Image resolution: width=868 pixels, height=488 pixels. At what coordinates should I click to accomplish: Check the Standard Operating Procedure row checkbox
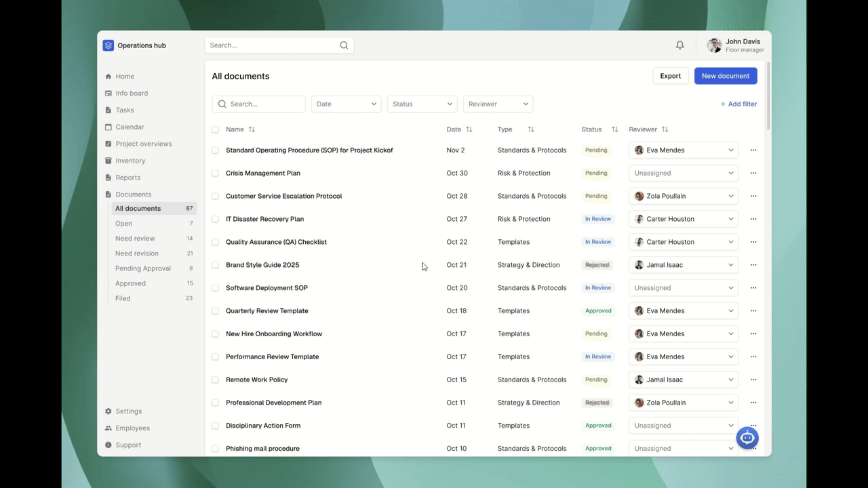point(215,150)
